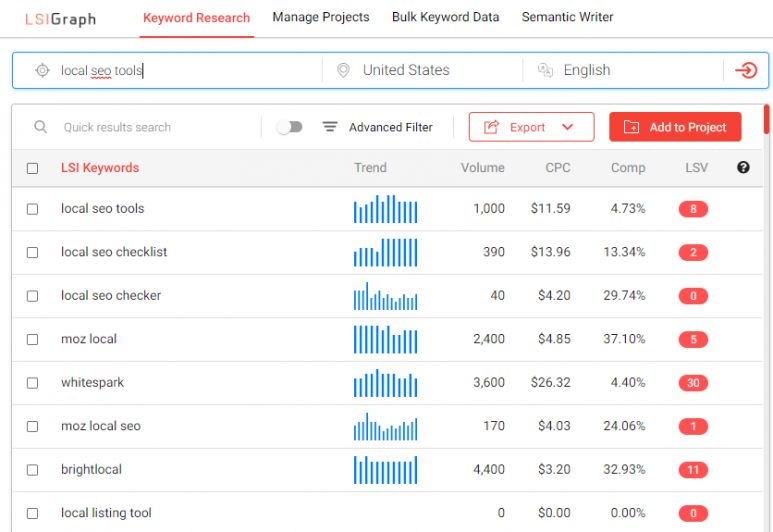
Task: Click LSV badge 1 for moz local seo
Action: click(693, 426)
